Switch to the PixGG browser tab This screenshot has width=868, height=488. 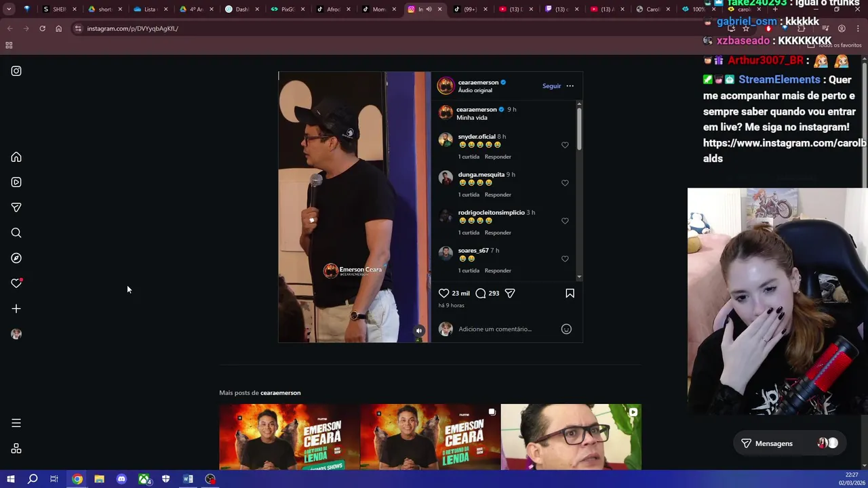point(288,9)
